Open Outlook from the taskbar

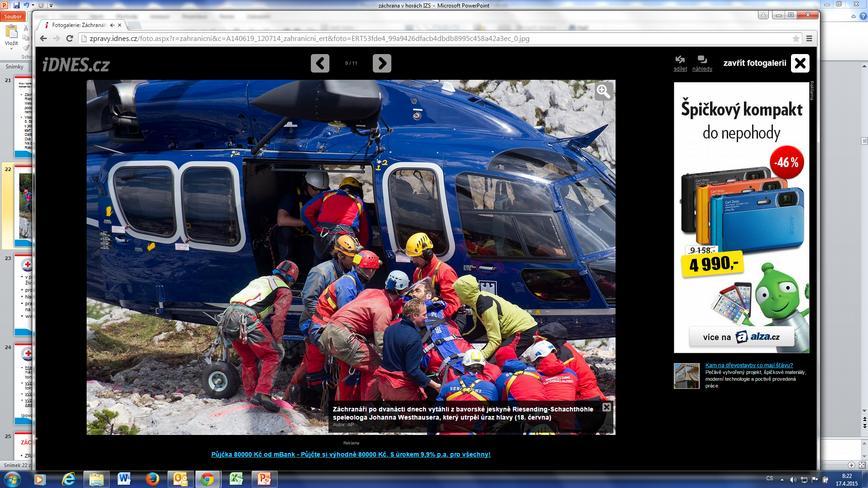point(180,479)
